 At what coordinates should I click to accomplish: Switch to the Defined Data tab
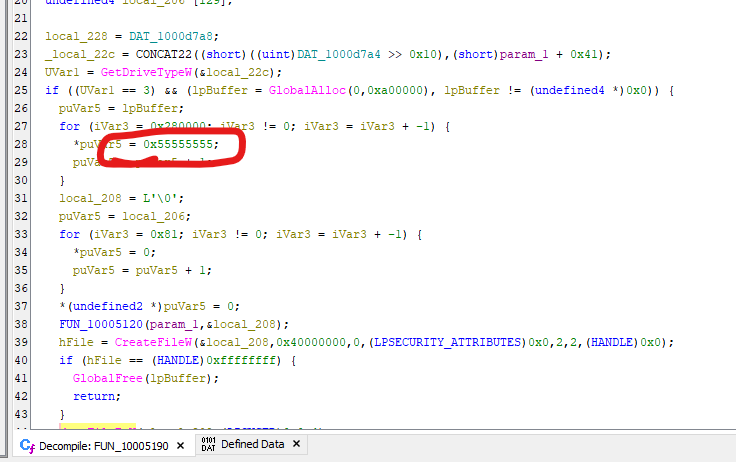click(252, 445)
